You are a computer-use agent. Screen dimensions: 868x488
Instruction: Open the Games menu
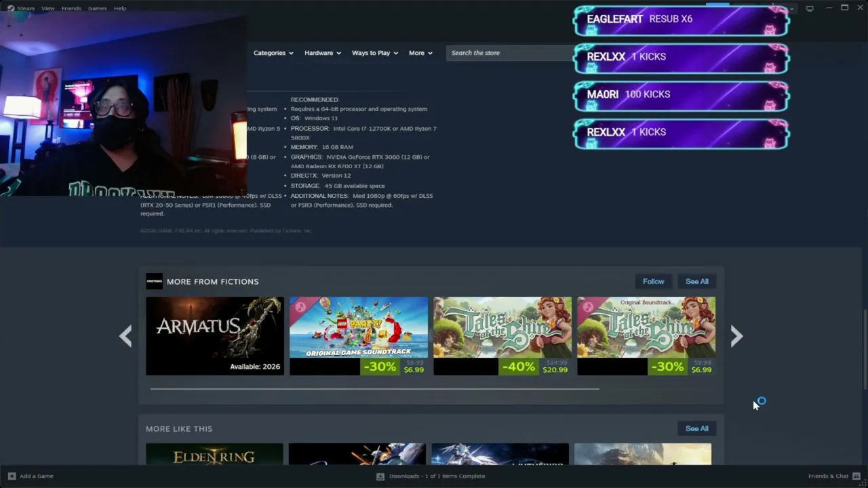point(97,8)
